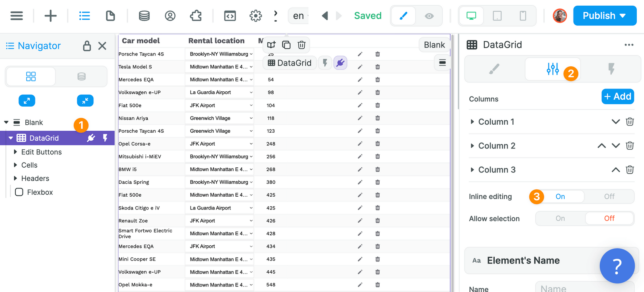Expand Headers tree item
The height and width of the screenshot is (292, 644).
[15, 178]
